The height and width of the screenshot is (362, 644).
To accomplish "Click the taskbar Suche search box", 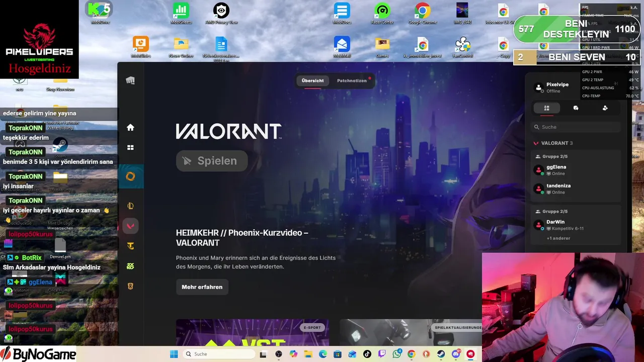I will 218,354.
